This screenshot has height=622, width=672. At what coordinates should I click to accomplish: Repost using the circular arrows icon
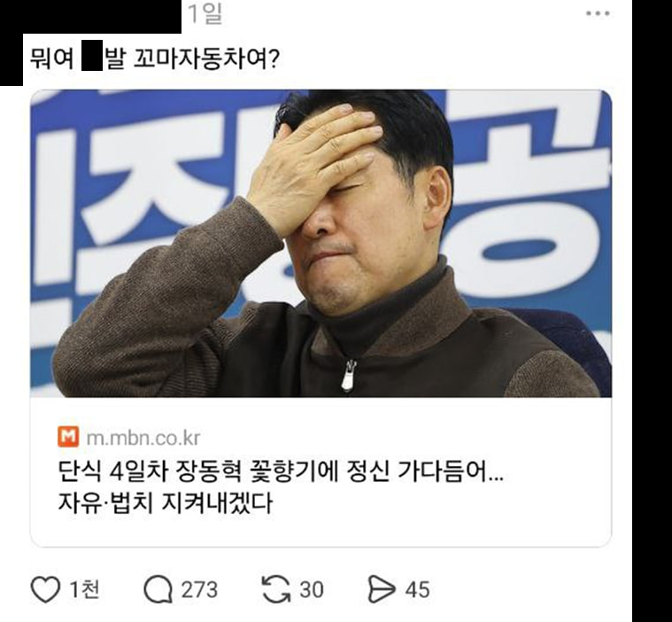276,589
